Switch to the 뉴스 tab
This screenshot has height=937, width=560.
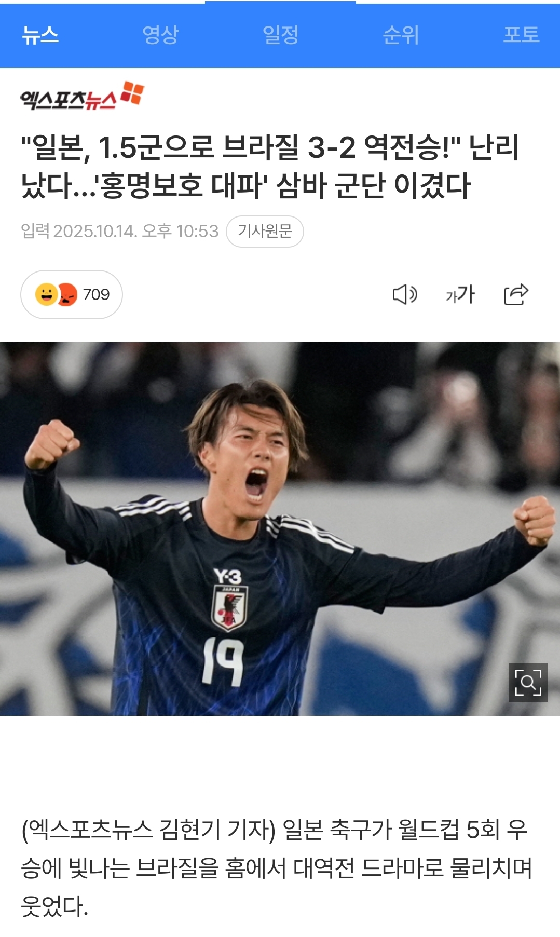pos(40,35)
